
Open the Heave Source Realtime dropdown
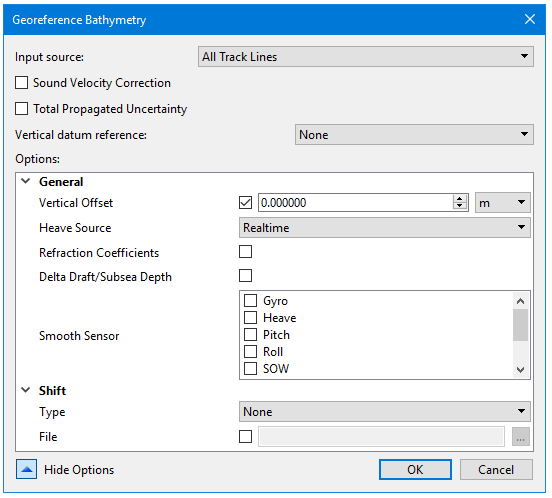pos(385,227)
